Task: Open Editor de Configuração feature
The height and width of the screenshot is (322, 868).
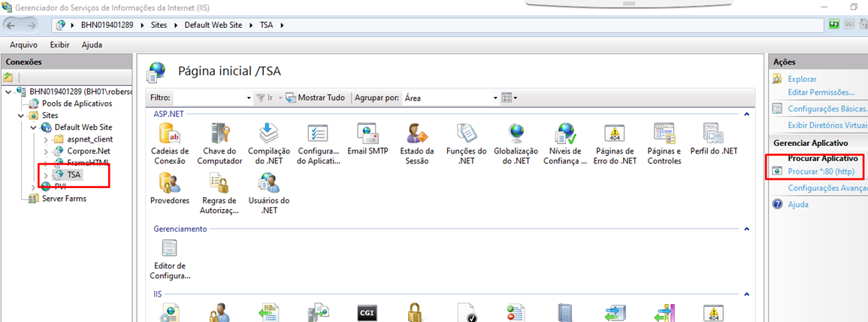Action: point(169,259)
